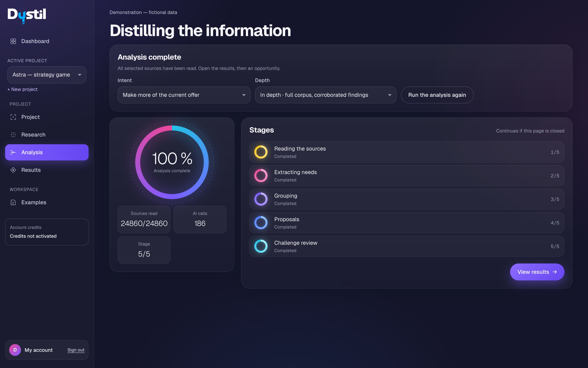
Task: Click the Project frame icon in sidebar
Action: coord(13,117)
